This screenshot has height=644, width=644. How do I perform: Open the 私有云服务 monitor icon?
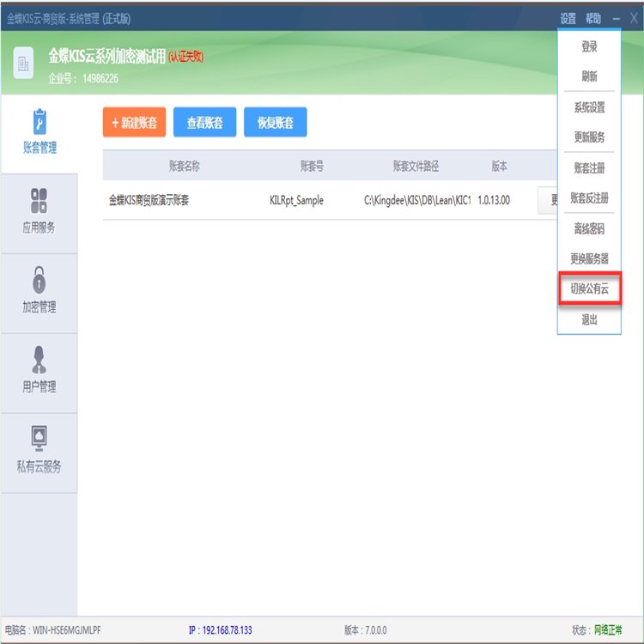click(x=39, y=439)
